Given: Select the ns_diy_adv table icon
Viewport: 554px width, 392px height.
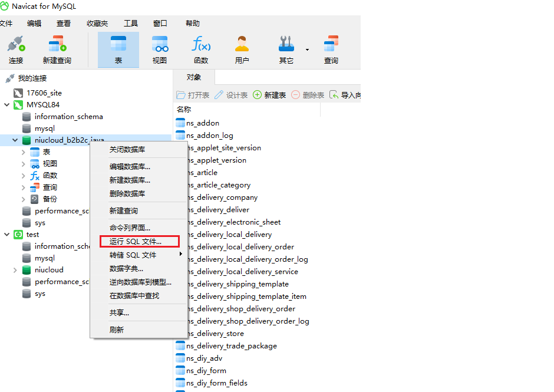Looking at the screenshot, I should point(180,358).
